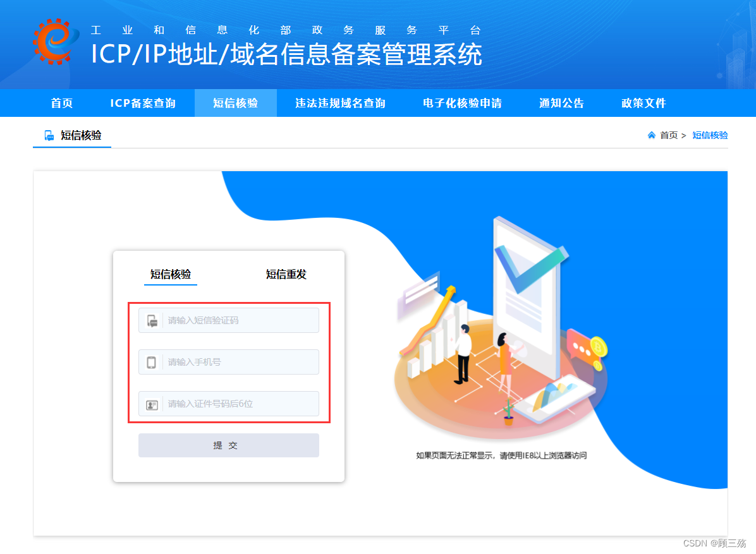Follow the 首页 breadcrumb link

point(669,135)
